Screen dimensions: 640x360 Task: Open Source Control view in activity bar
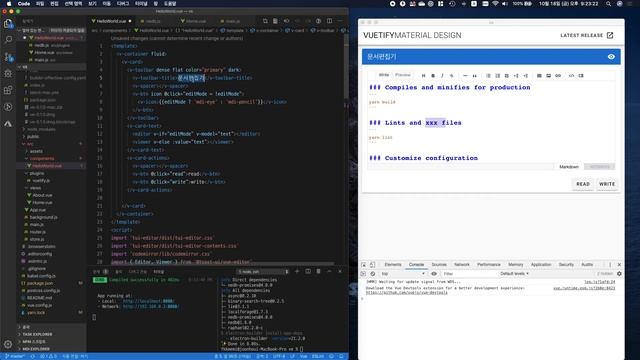pos(8,57)
